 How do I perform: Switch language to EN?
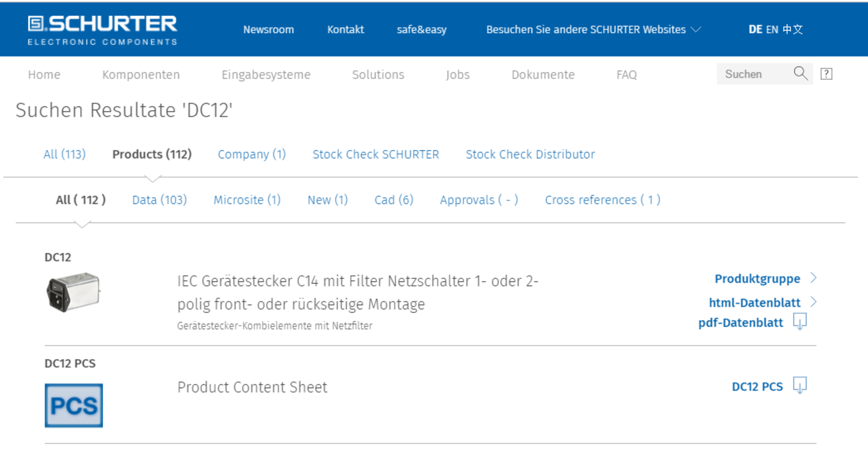(x=772, y=29)
